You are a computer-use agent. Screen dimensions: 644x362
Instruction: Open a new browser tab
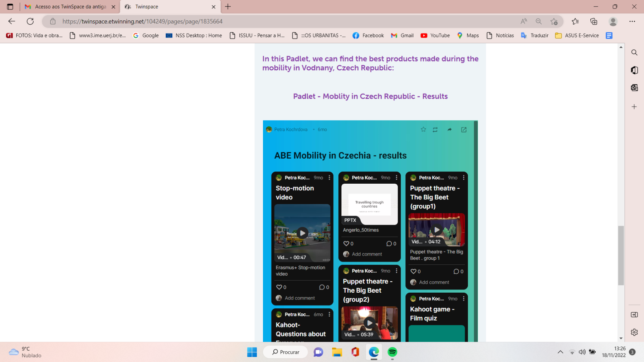(228, 6)
